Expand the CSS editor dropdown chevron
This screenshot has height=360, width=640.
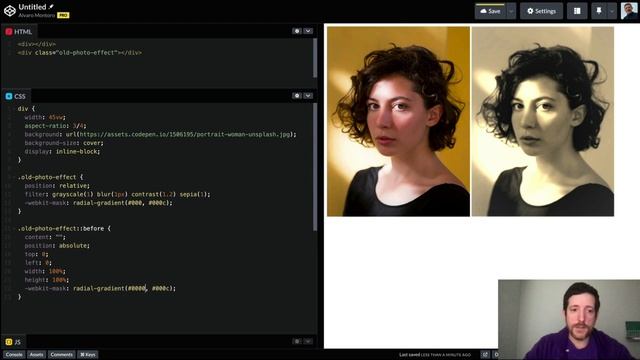308,96
